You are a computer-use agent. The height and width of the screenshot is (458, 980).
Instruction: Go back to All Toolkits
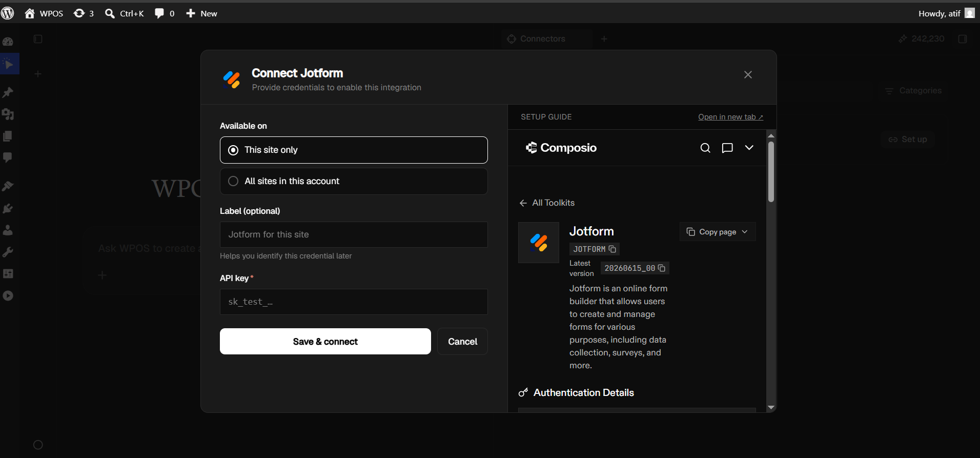click(547, 203)
